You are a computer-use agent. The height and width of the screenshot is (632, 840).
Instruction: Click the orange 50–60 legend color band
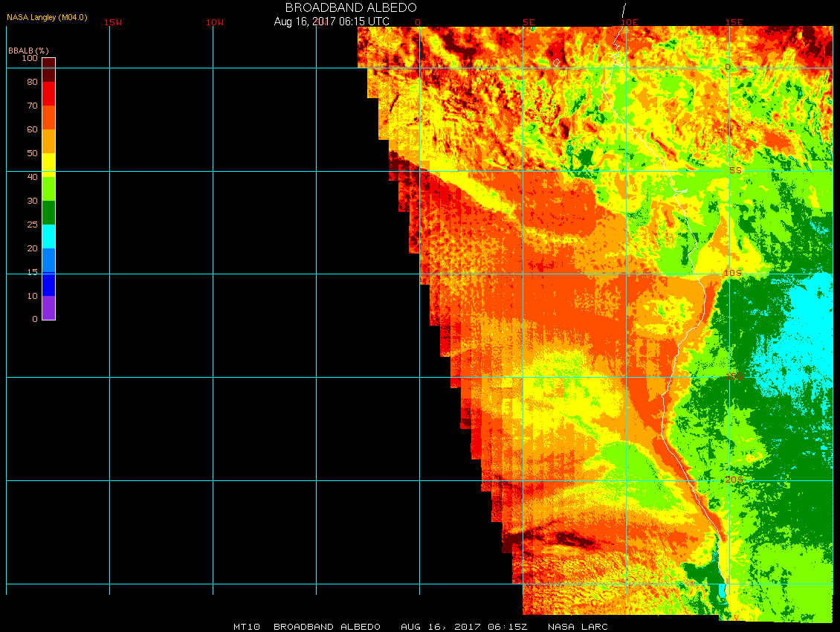coord(48,141)
